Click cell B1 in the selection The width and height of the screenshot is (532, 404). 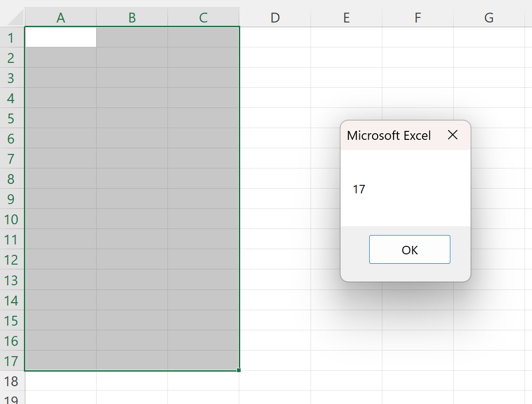coord(132,38)
